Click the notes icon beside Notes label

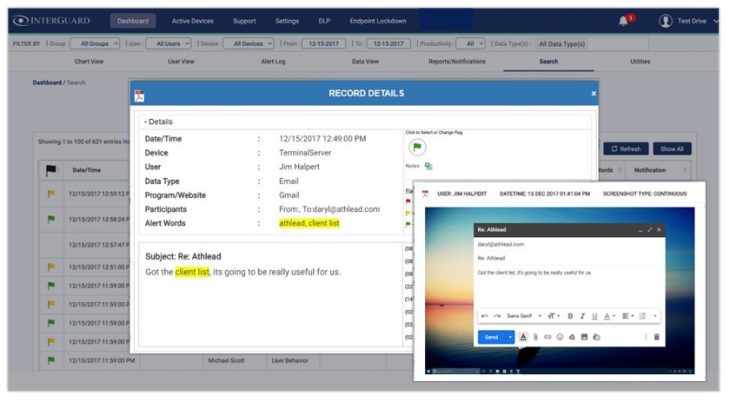tap(428, 166)
